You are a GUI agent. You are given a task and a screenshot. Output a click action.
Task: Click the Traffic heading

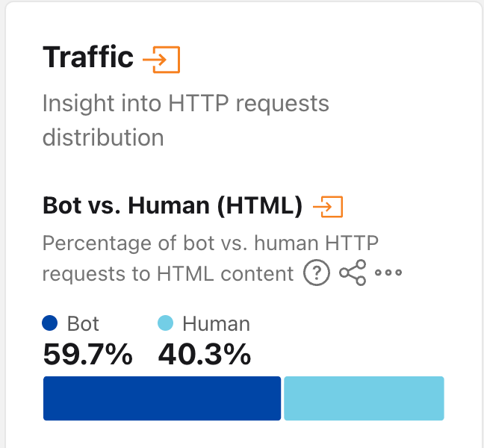pyautogui.click(x=88, y=57)
